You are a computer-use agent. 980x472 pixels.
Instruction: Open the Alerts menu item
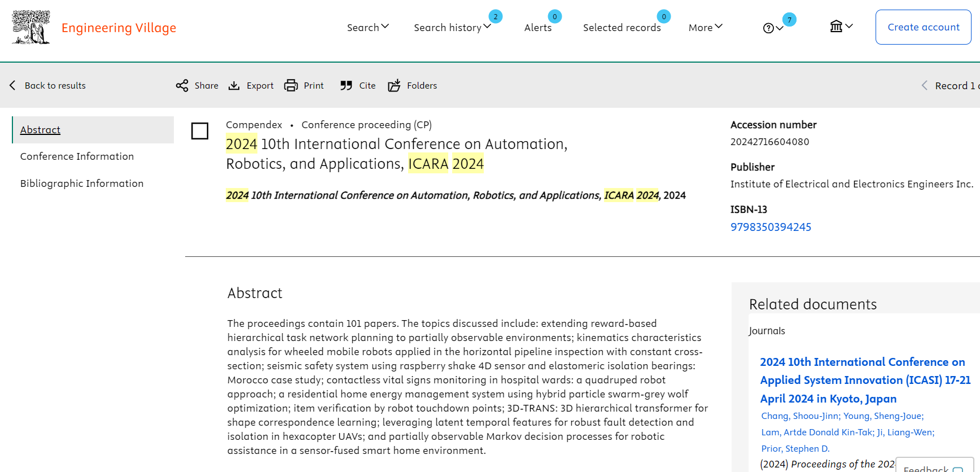pos(538,27)
